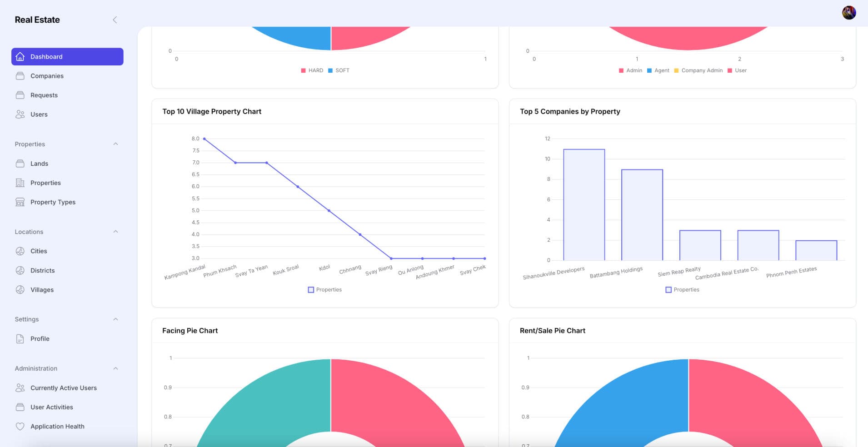Open the Profile settings link
Image resolution: width=868 pixels, height=447 pixels.
[x=67, y=338]
